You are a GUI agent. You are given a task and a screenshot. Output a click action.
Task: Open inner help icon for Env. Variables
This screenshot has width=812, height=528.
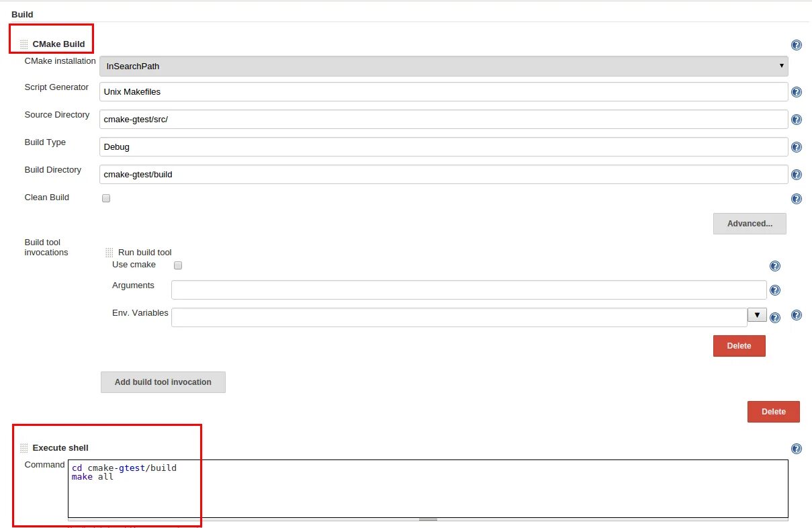coord(775,318)
